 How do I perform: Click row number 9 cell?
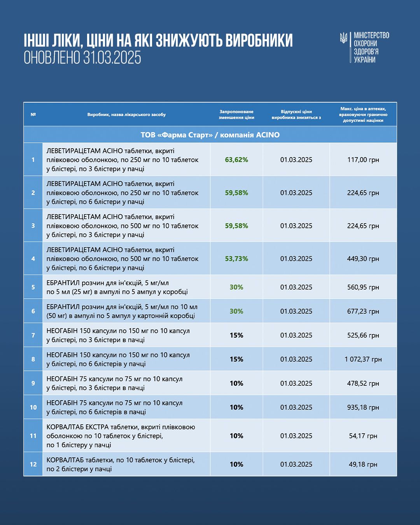33,383
